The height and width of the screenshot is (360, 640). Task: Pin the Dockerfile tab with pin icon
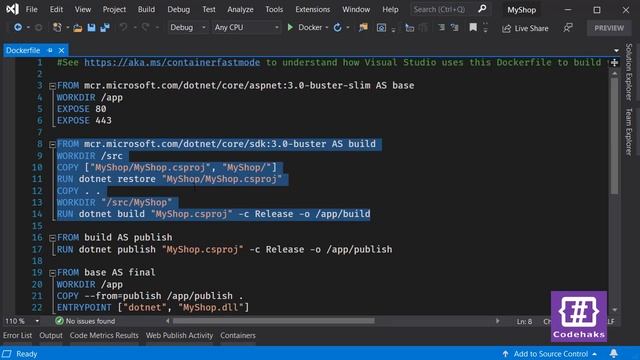50,50
